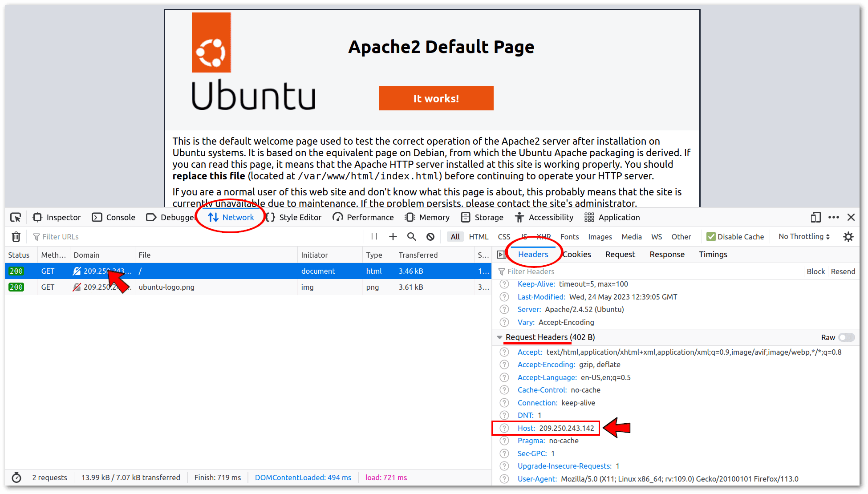
Task: Select the document html request row
Action: (x=248, y=271)
